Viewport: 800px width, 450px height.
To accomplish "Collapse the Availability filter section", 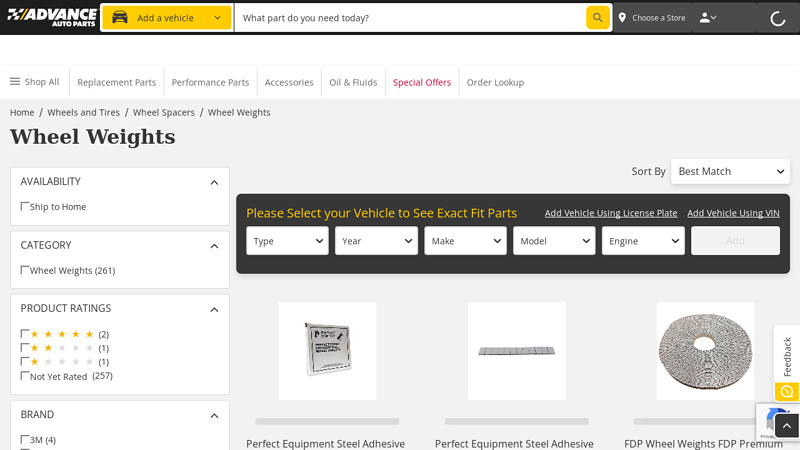I will [x=214, y=183].
